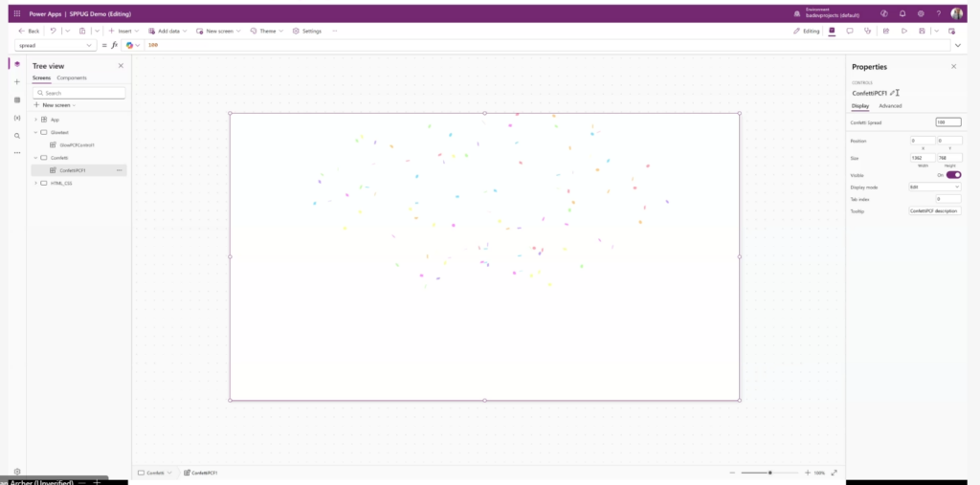Click the Publish icon
The image size is (980, 485).
pos(952,31)
